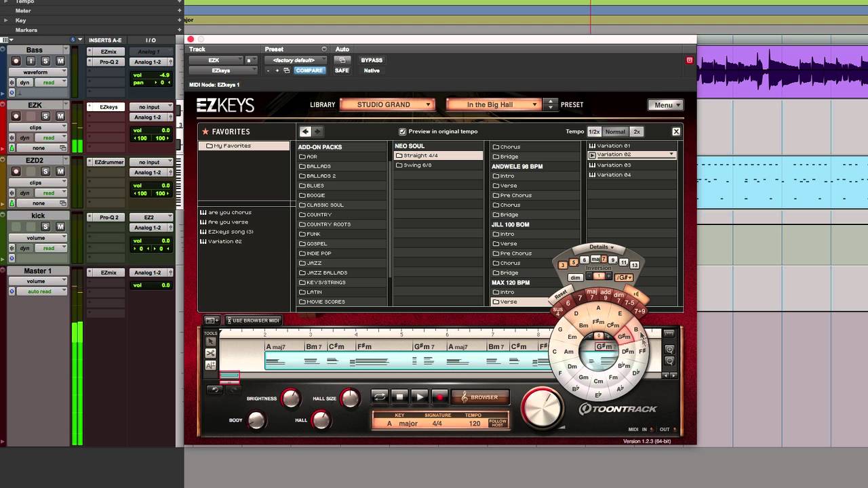Toggle the Follow Host button
Image resolution: width=868 pixels, height=488 pixels.
498,422
